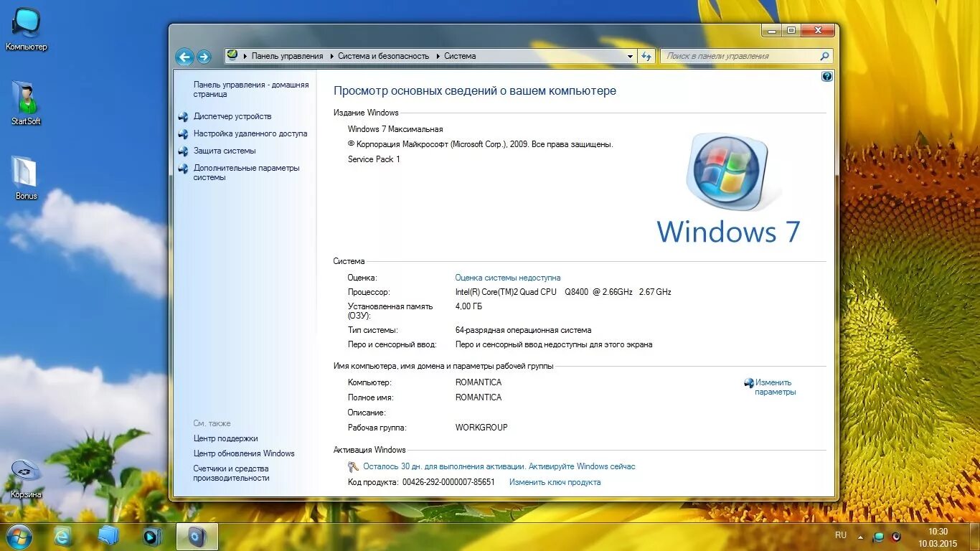The width and height of the screenshot is (980, 551).
Task: Open the network tray icon
Action: (878, 537)
